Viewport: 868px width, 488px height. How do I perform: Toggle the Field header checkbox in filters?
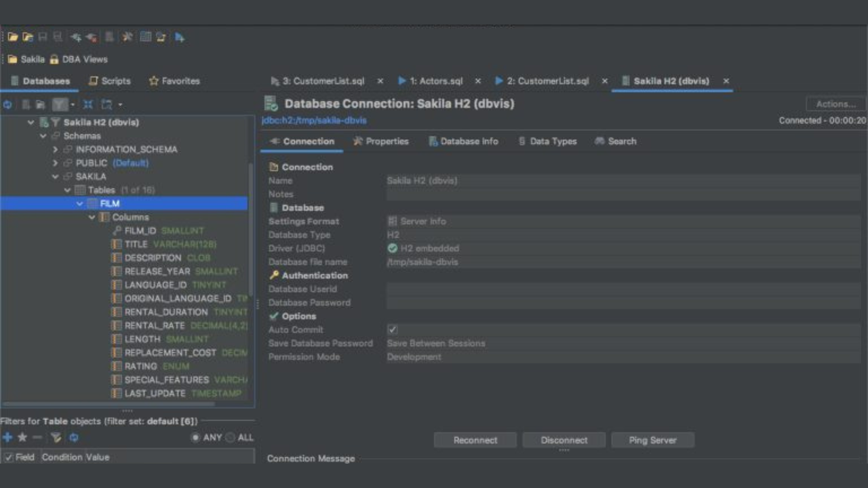(9, 457)
